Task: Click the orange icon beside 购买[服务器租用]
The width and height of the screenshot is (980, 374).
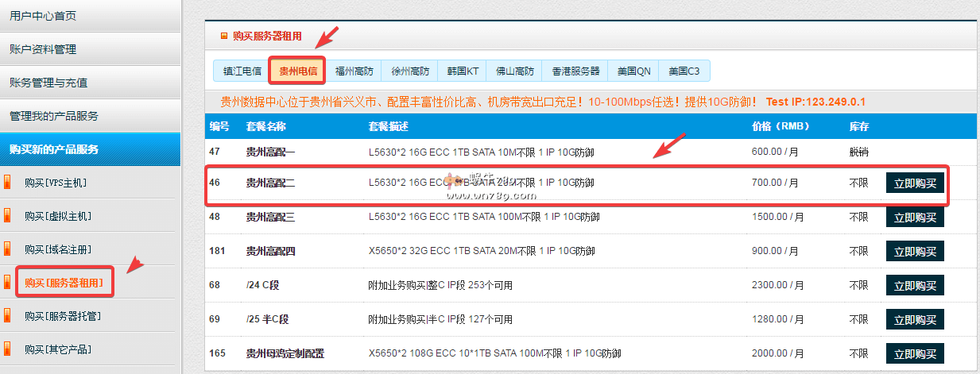Action: click(8, 282)
